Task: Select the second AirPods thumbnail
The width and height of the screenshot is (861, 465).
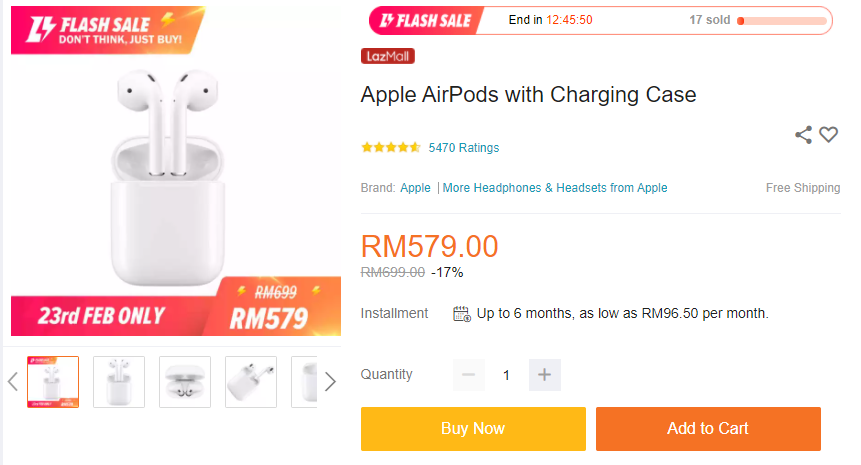Action: tap(119, 382)
